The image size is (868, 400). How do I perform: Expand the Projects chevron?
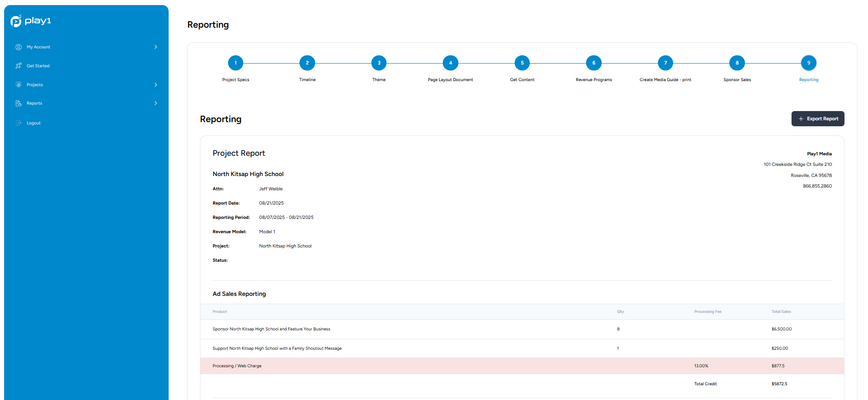coord(156,85)
